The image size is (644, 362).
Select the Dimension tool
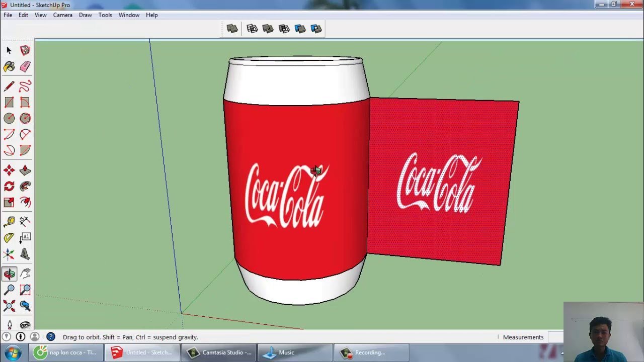click(x=25, y=222)
